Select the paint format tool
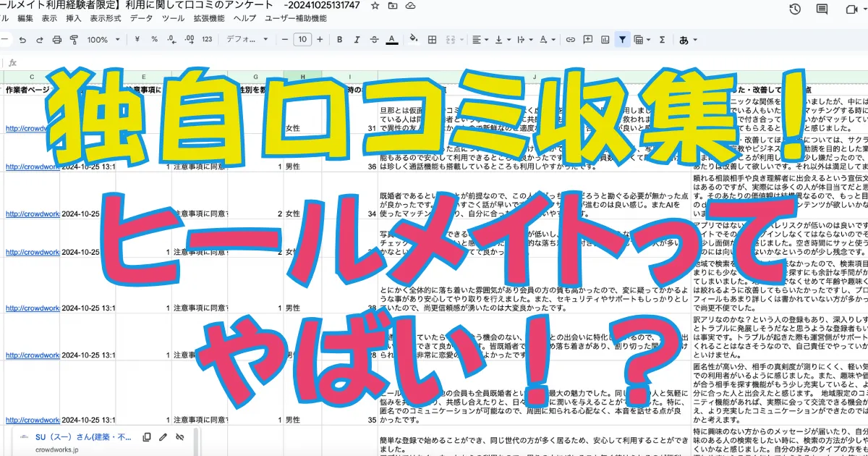This screenshot has height=456, width=868. point(75,40)
